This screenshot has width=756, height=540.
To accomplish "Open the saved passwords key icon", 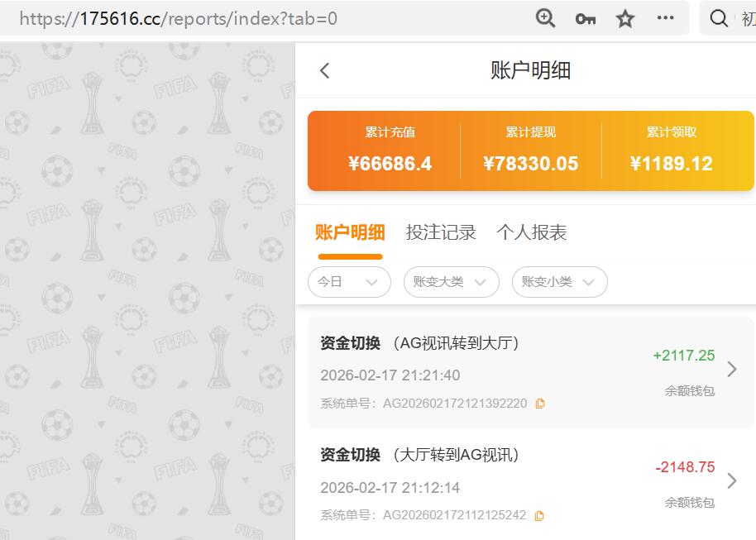I will coord(585,17).
